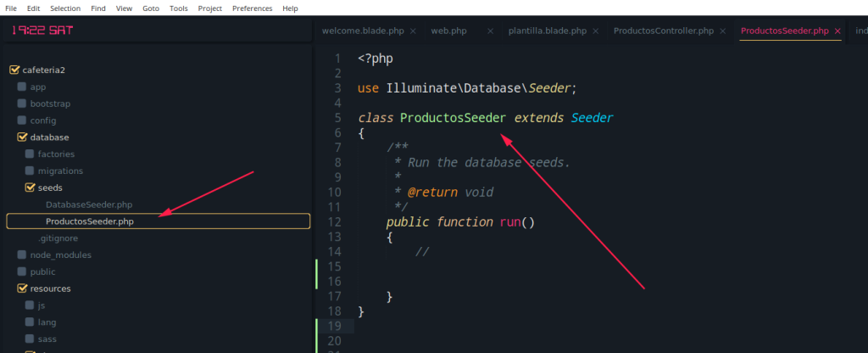Click the migrations folder icon
868x353 pixels.
pos(30,171)
